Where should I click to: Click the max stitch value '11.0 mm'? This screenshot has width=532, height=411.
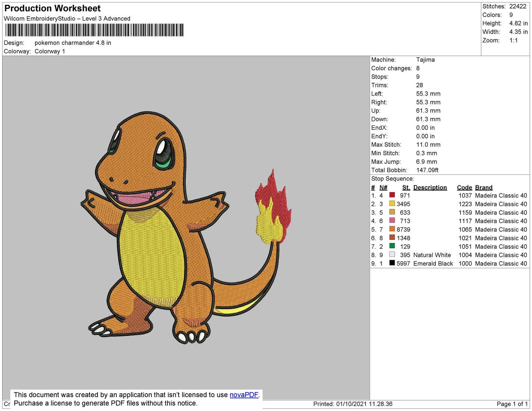pyautogui.click(x=428, y=145)
